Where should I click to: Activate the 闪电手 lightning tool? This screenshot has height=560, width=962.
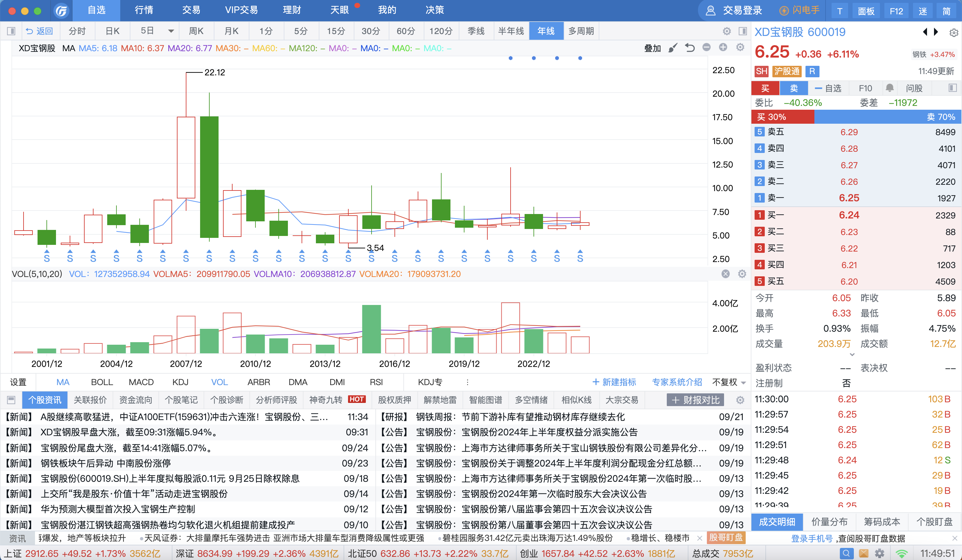click(799, 10)
